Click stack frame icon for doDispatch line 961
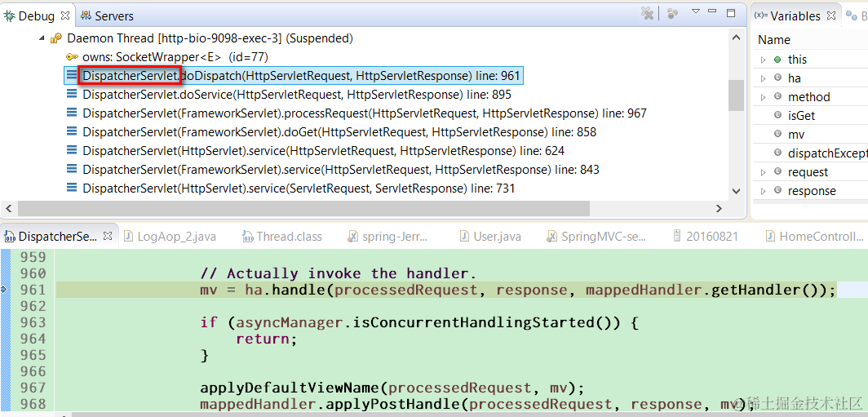 coord(72,75)
